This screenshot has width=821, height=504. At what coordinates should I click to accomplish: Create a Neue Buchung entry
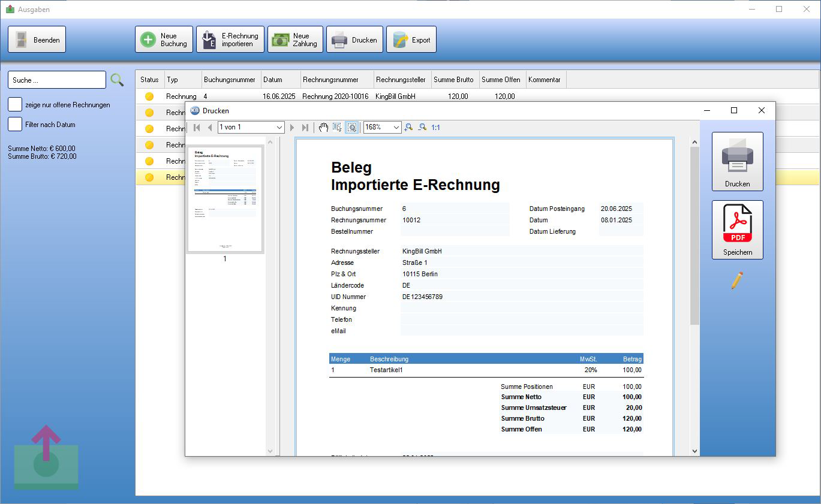point(164,40)
